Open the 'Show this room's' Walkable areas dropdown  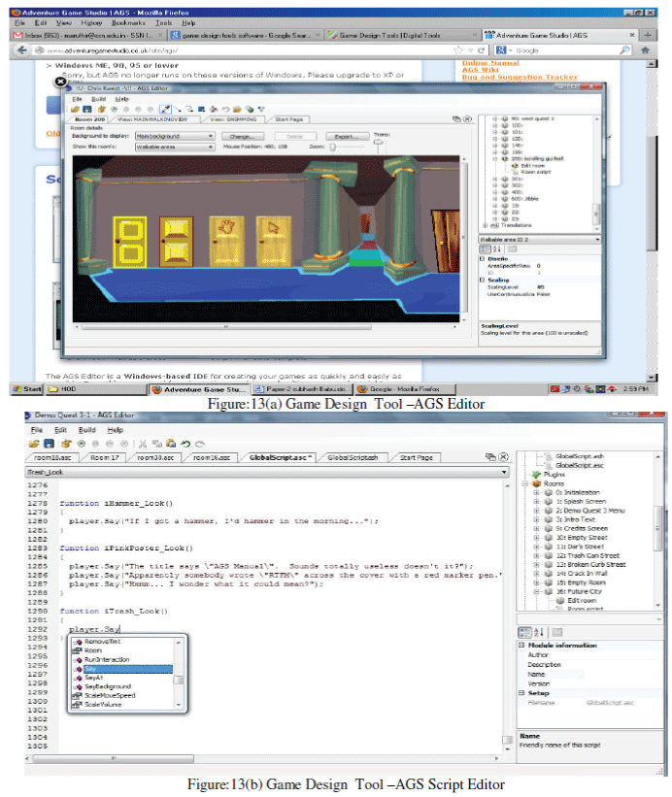click(176, 148)
